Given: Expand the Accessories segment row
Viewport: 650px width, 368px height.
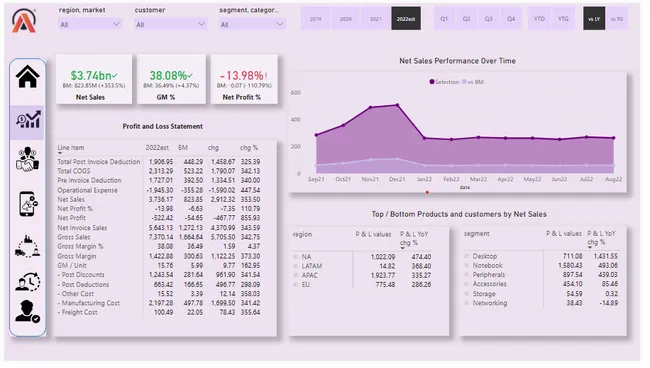Looking at the screenshot, I should (466, 284).
